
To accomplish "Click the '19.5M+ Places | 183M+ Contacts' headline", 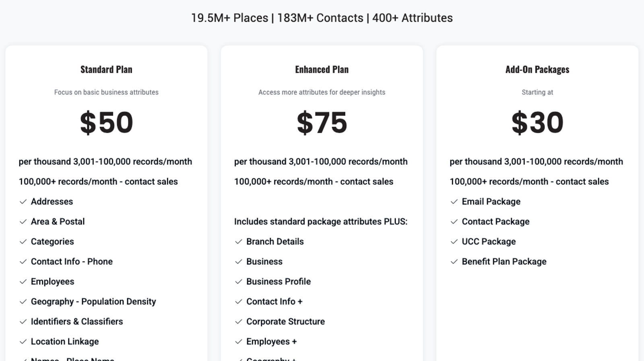I will [277, 18].
